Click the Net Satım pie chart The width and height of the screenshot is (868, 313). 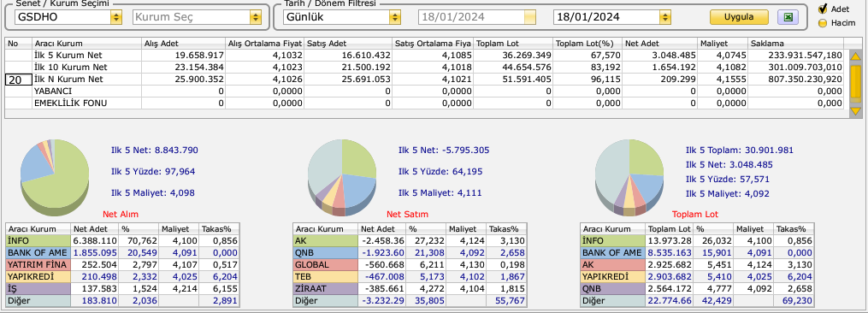point(341,176)
